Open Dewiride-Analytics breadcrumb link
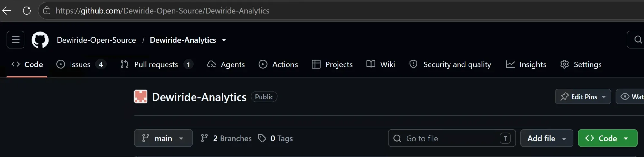The image size is (644, 157). click(x=183, y=40)
